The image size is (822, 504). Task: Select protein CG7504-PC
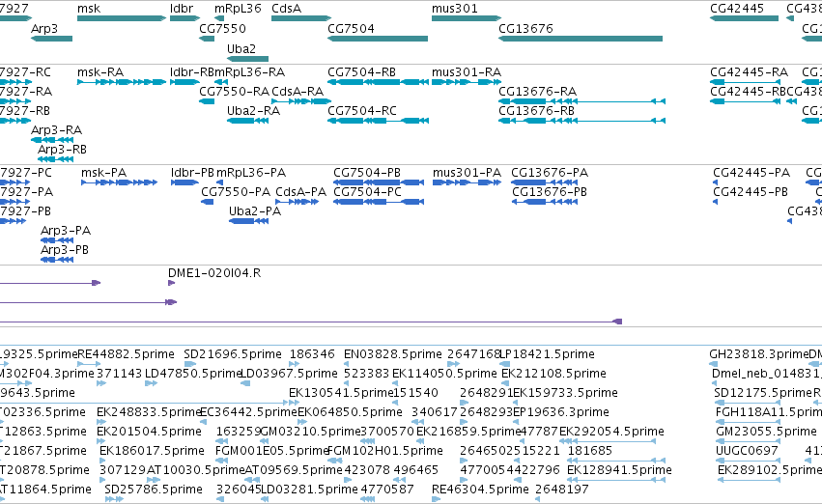367,192
